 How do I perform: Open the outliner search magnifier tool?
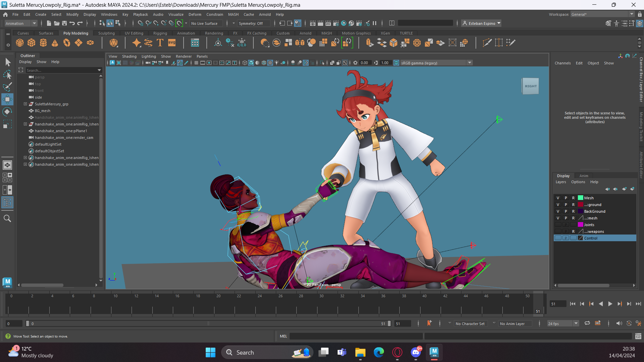[7, 218]
